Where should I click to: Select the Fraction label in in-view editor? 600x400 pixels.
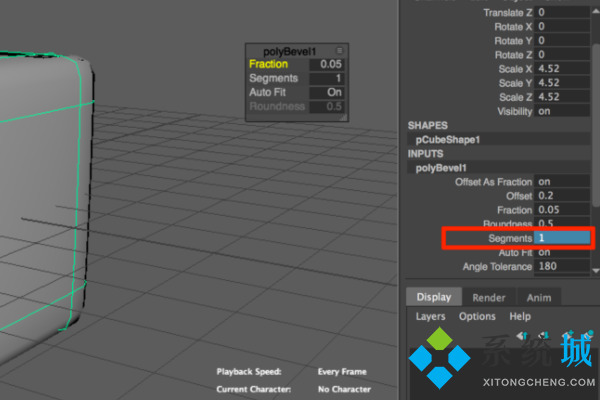(268, 64)
